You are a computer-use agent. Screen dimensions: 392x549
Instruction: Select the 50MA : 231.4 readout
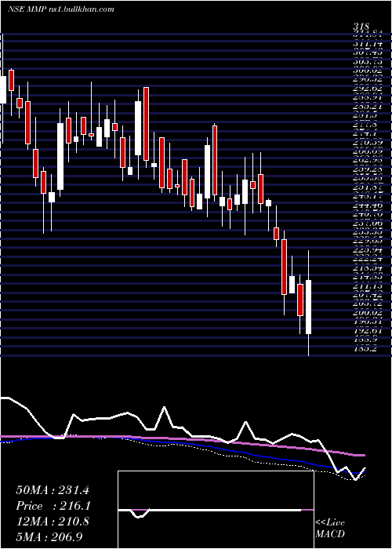click(x=53, y=490)
